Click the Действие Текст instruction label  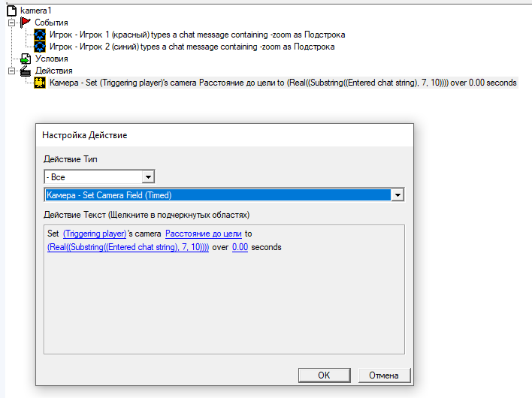point(147,215)
